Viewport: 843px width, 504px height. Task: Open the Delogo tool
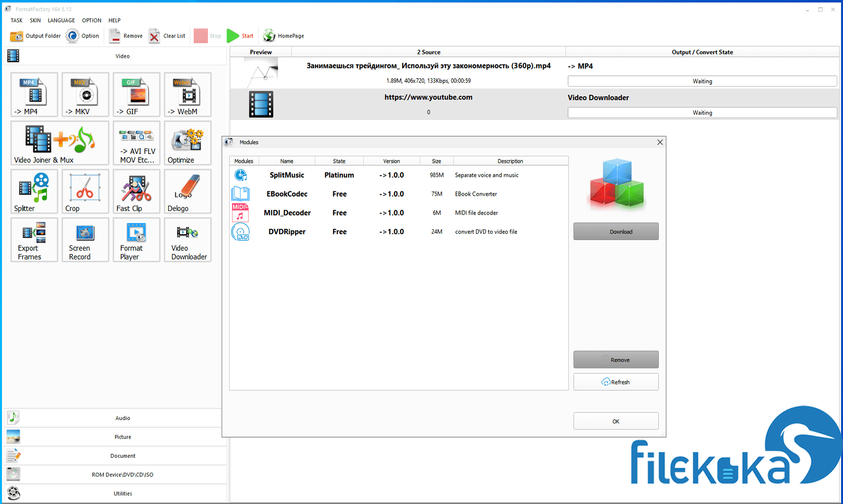coord(188,191)
